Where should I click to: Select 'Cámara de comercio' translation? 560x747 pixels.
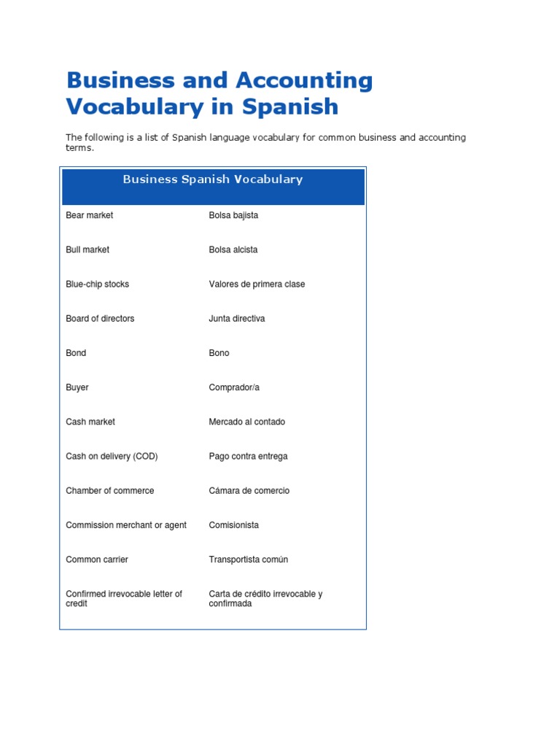pos(249,491)
